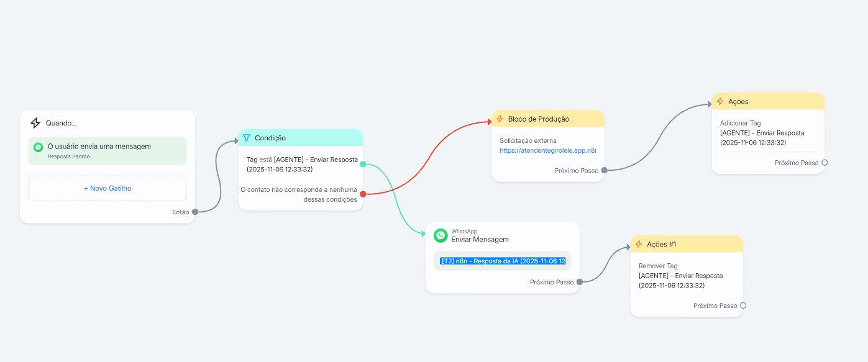Click the WhatsApp icon in the user message trigger

point(39,147)
